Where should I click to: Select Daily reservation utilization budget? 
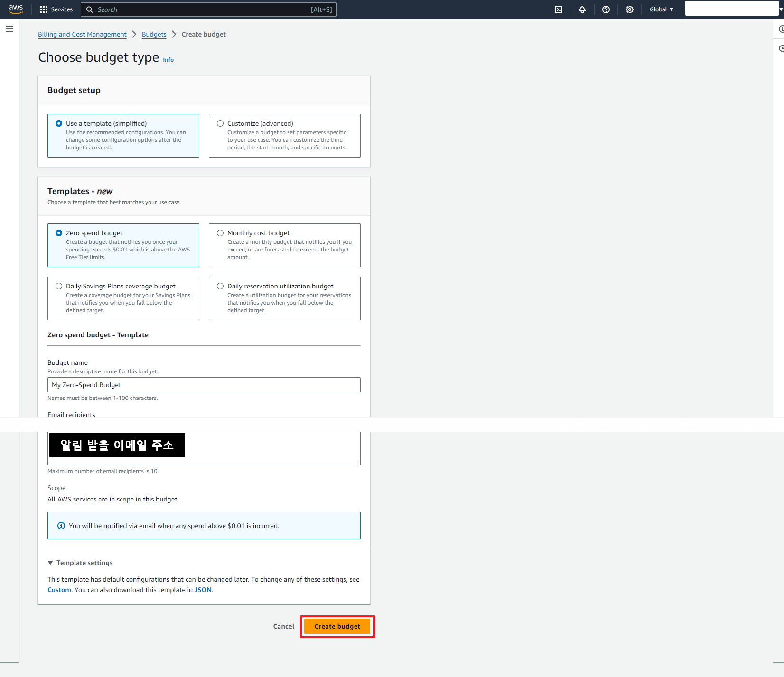[285, 298]
